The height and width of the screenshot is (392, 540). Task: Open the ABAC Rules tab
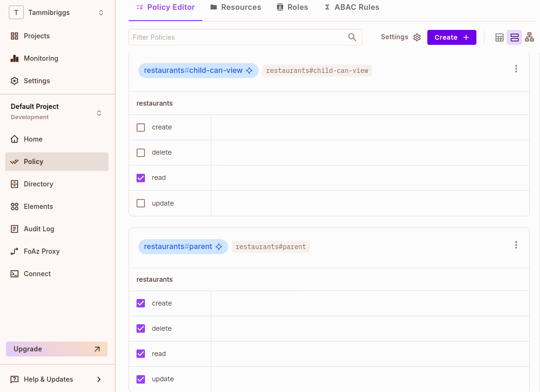352,7
